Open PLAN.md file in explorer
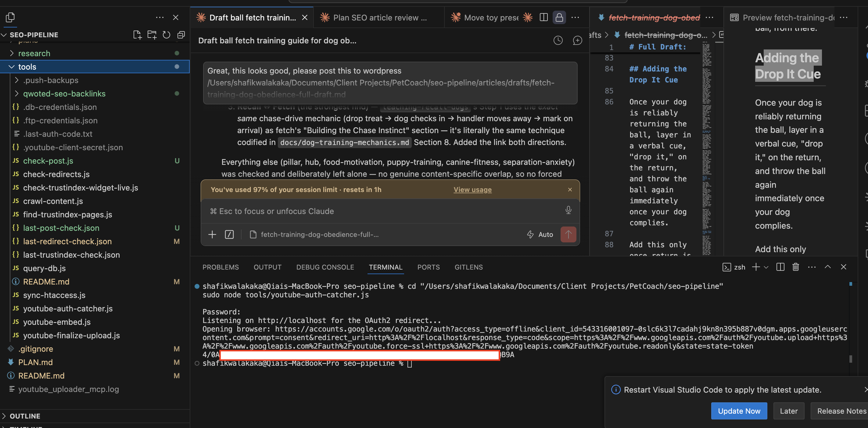Screen dimensions: 868x428 coord(95,362)
